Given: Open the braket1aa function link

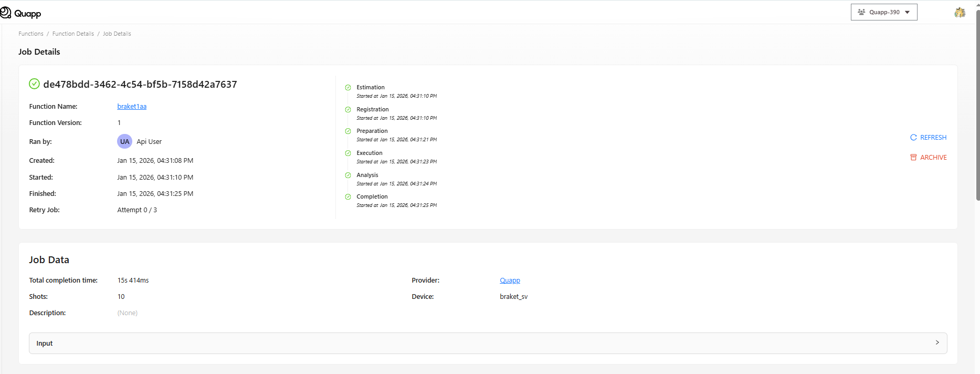Looking at the screenshot, I should (132, 107).
